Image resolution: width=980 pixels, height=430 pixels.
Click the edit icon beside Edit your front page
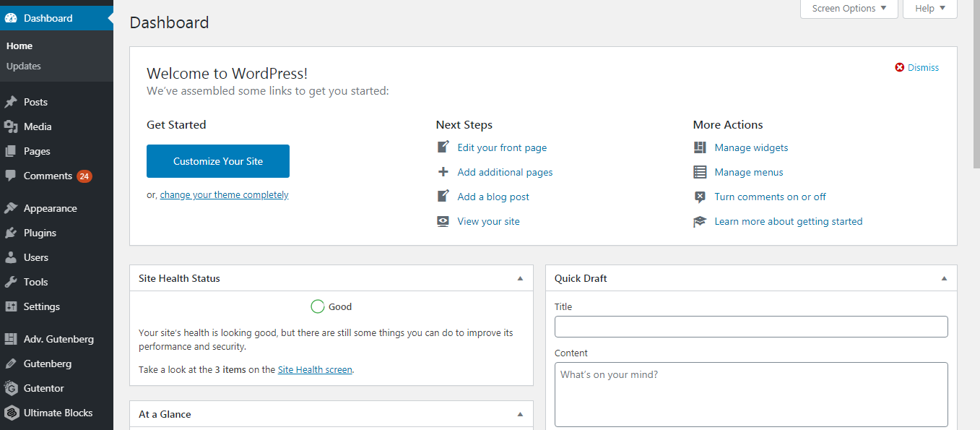coord(443,147)
